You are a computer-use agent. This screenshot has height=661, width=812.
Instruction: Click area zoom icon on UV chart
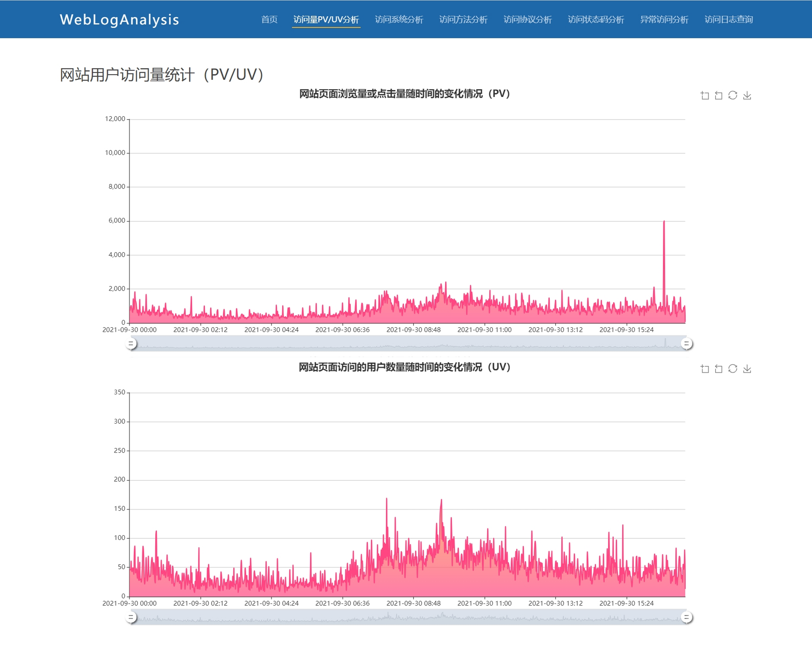click(705, 369)
